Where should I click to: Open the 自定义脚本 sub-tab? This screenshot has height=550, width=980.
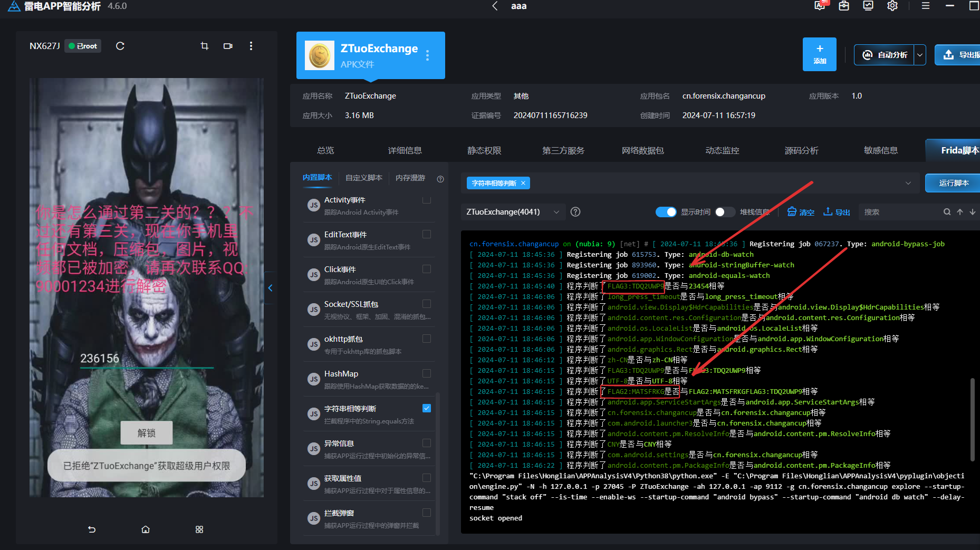click(364, 178)
